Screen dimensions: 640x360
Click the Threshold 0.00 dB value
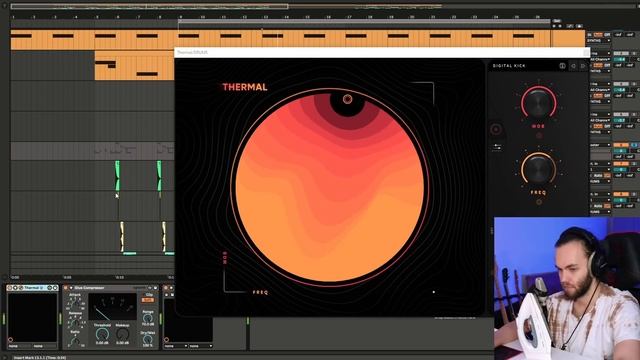click(102, 343)
